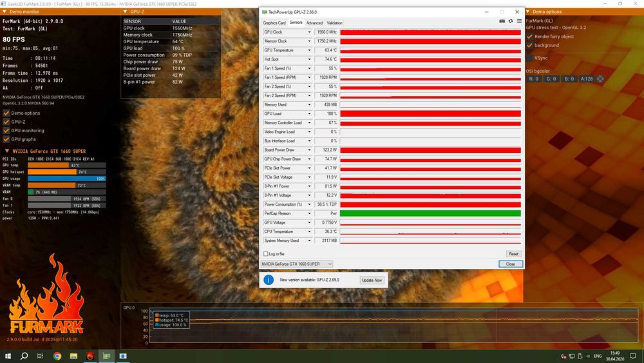Launch Google Chrome from taskbar
The width and height of the screenshot is (644, 363).
(x=57, y=356)
